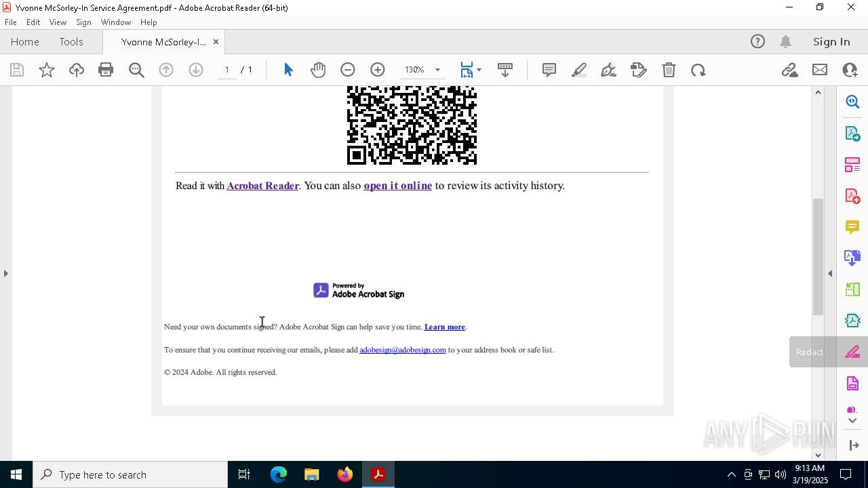Click Sign In
Screen dimensions: 868x488
point(831,41)
